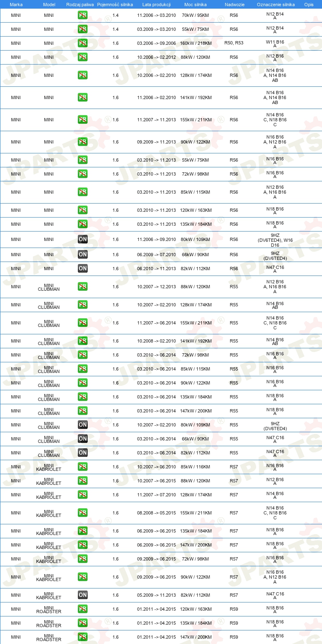
Task: Click the diesel ON icon in the Clubman 66kW / 90KM row
Action: pyautogui.click(x=82, y=439)
